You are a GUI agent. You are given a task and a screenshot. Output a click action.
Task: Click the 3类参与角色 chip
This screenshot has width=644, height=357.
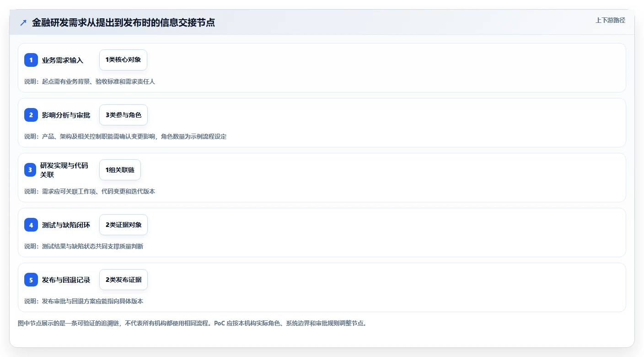(123, 115)
